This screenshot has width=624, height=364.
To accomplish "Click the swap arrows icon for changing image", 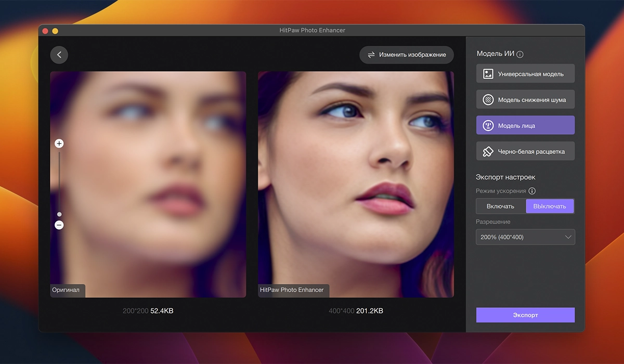I will (x=371, y=55).
